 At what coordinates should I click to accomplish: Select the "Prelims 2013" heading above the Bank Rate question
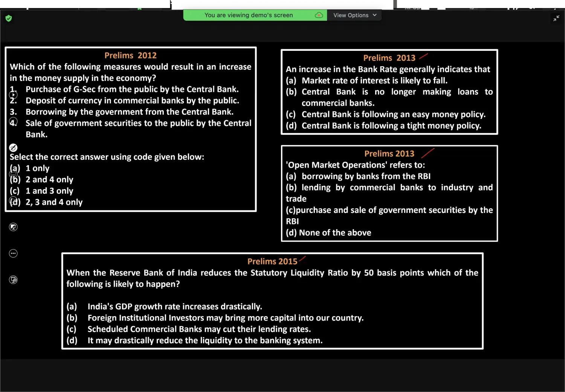[389, 58]
